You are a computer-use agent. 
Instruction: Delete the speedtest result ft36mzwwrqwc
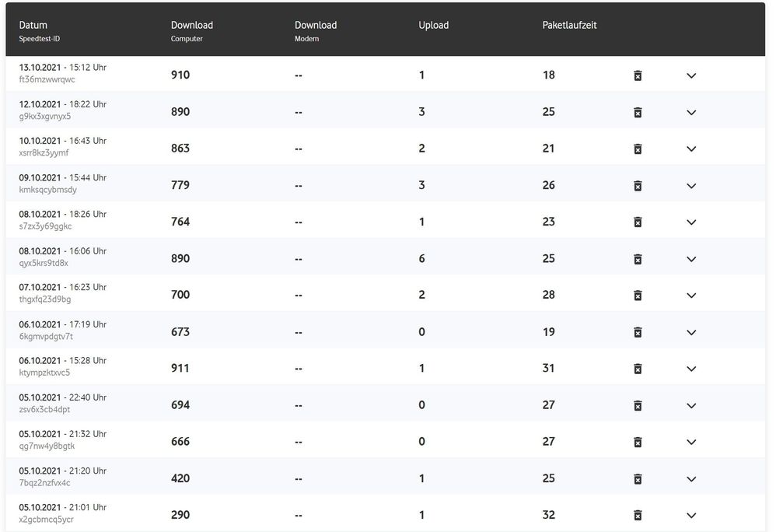click(638, 75)
